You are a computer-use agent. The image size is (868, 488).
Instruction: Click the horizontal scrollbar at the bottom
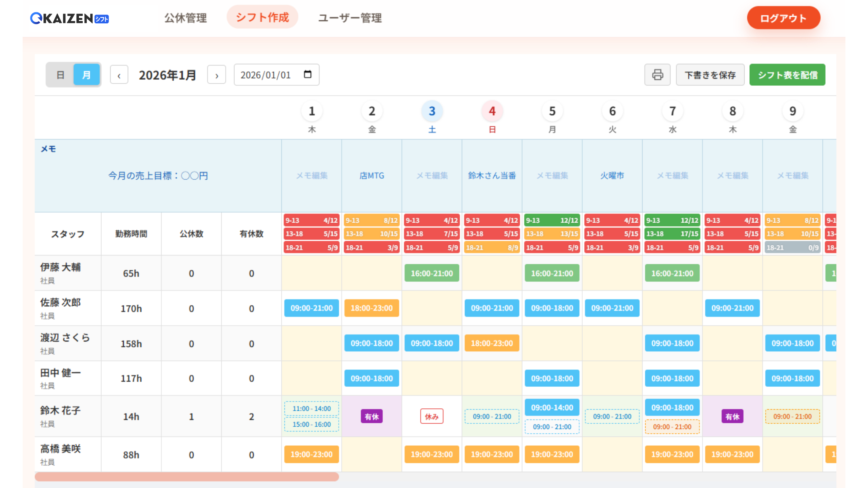click(x=186, y=477)
